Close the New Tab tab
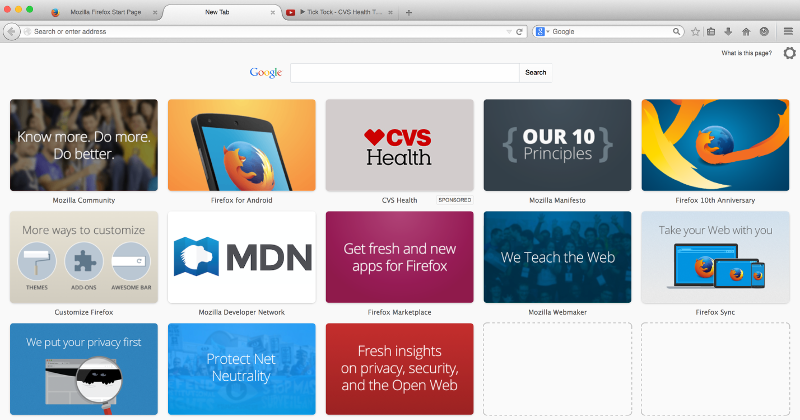800x420 pixels. click(272, 13)
